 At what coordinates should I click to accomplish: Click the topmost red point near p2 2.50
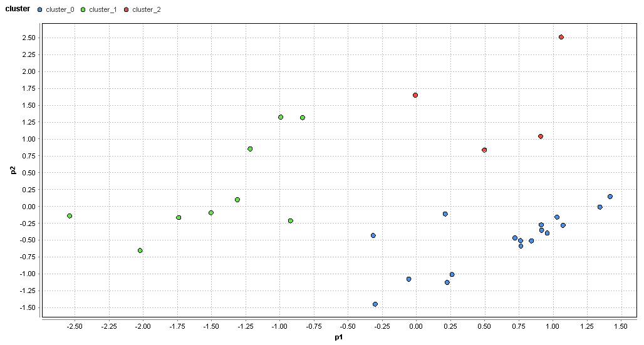(x=561, y=38)
